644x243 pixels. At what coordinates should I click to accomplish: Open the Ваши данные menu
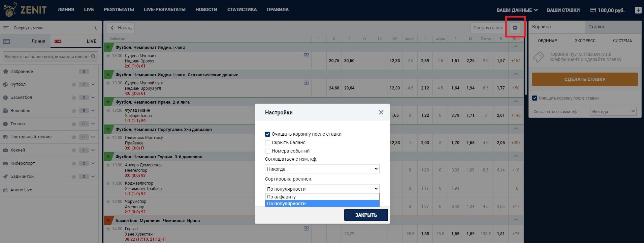tap(517, 10)
